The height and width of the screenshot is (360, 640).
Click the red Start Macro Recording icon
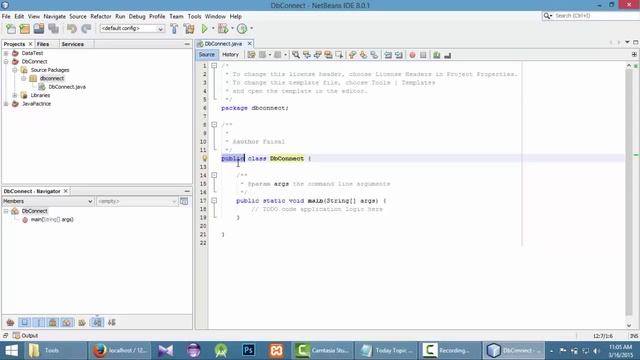(412, 55)
